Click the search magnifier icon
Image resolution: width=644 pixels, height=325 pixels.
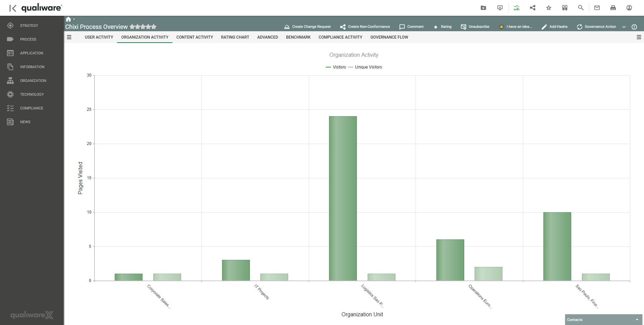click(x=581, y=7)
